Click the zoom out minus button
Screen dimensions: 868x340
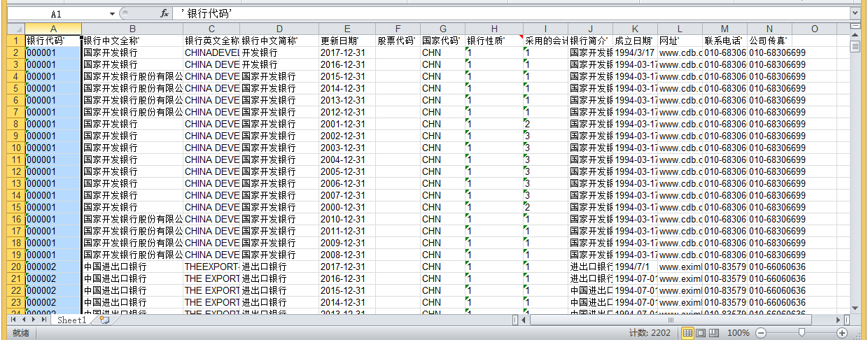point(761,333)
